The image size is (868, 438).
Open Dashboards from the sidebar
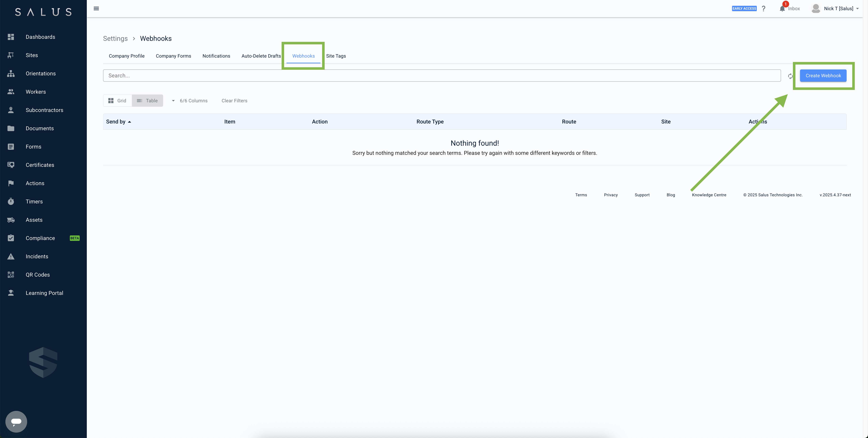40,37
